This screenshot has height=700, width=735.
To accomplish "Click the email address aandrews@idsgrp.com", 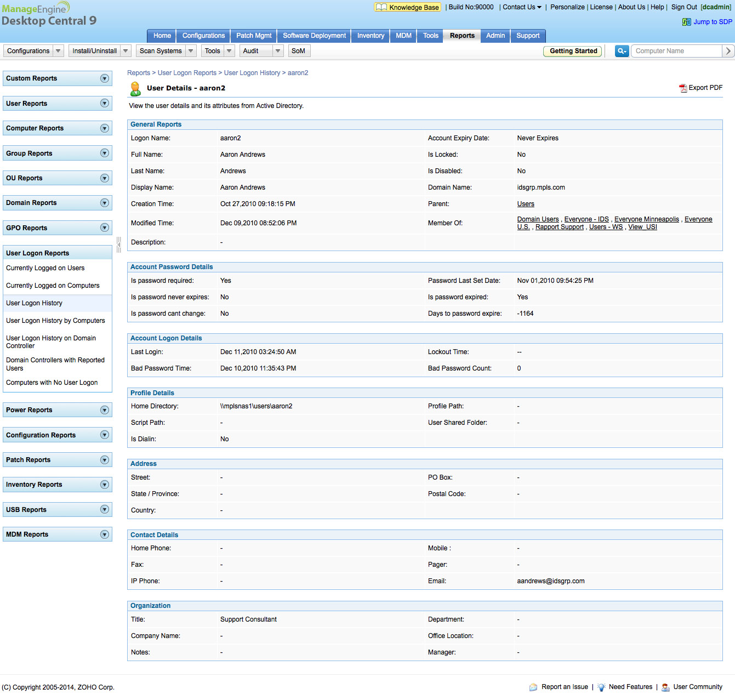I will tap(551, 581).
